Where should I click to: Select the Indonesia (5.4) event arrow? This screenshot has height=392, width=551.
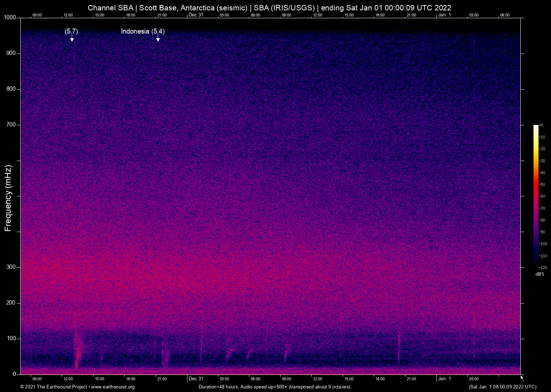click(x=158, y=38)
